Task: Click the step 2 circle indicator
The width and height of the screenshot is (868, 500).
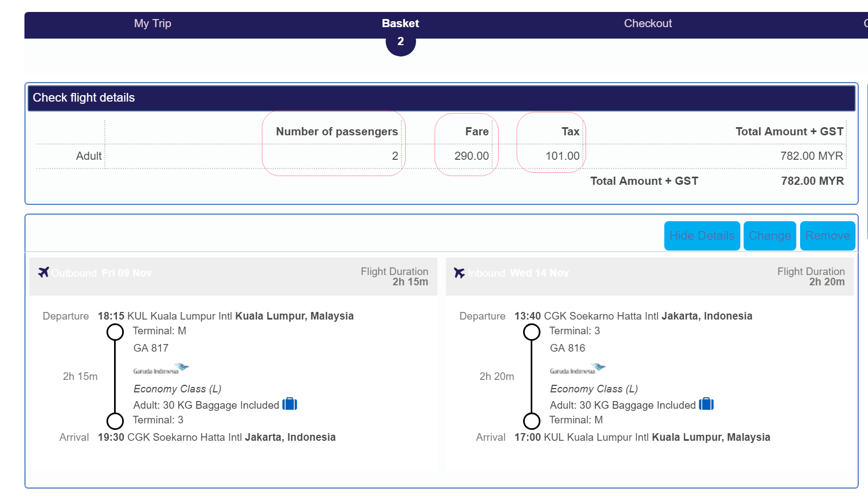Action: click(x=401, y=42)
